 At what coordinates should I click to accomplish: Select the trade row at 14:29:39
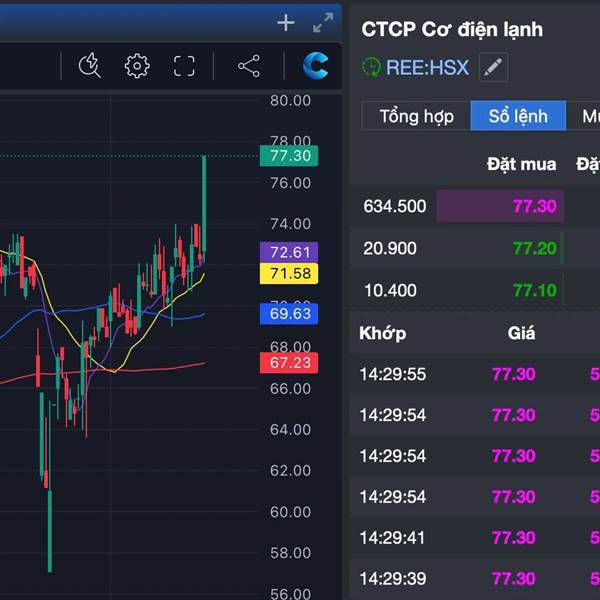[x=474, y=579]
